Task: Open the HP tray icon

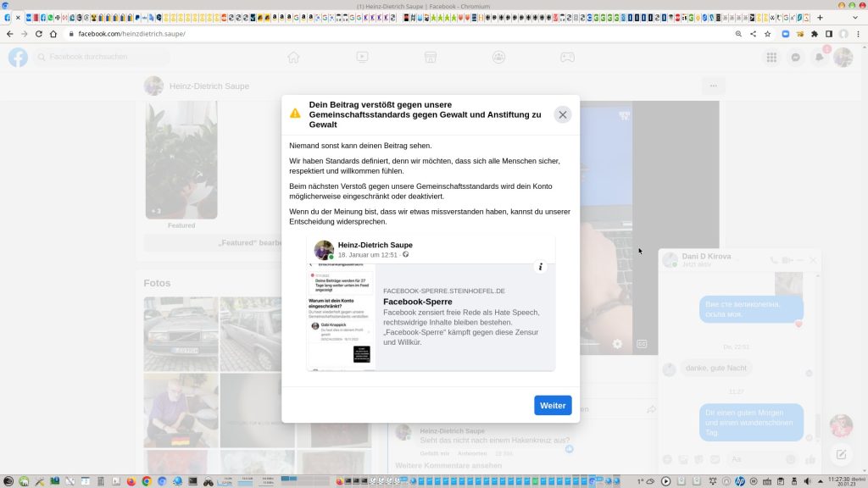Action: click(x=740, y=481)
